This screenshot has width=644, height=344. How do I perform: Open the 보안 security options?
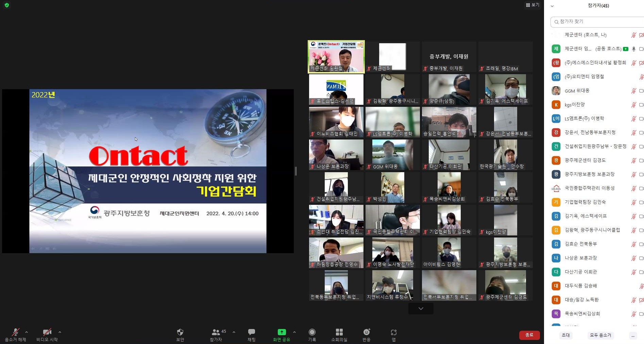pos(180,334)
